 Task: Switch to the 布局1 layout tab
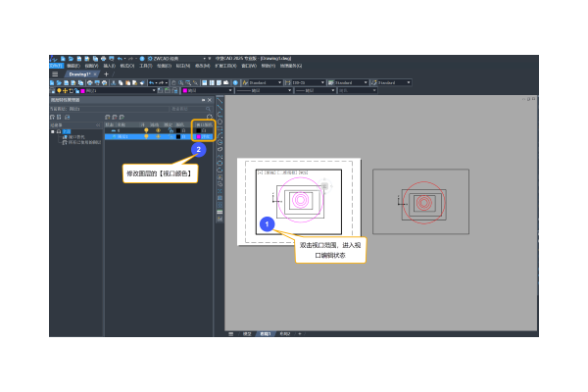coord(266,334)
